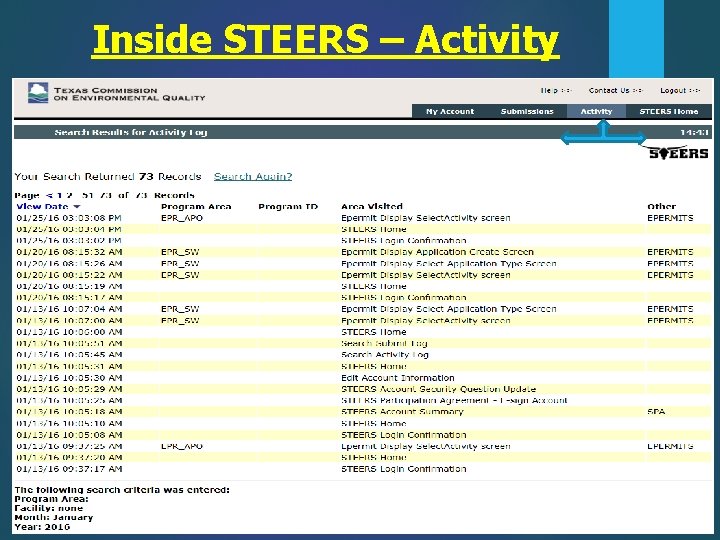This screenshot has height=540, width=720.
Task: Switch to the Submissions tab
Action: coord(527,112)
